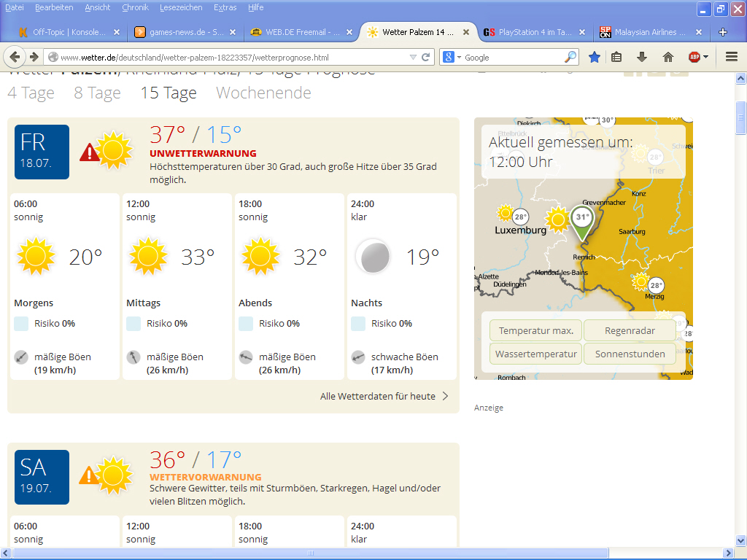Viewport: 747px width, 560px height.
Task: Click the vertical scrollbar up arrow
Action: 740,78
